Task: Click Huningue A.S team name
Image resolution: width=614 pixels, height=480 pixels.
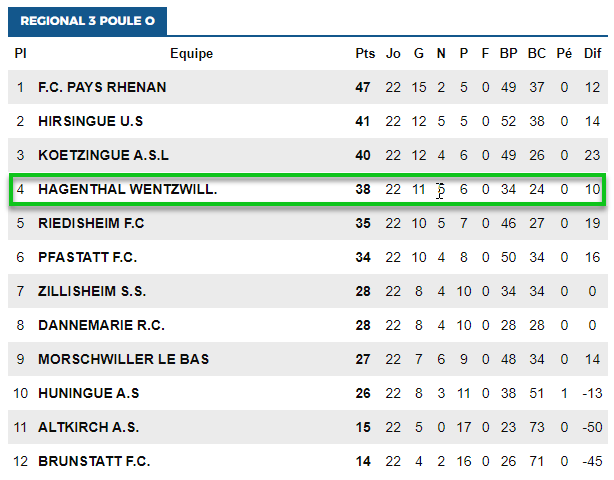Action: click(x=88, y=393)
